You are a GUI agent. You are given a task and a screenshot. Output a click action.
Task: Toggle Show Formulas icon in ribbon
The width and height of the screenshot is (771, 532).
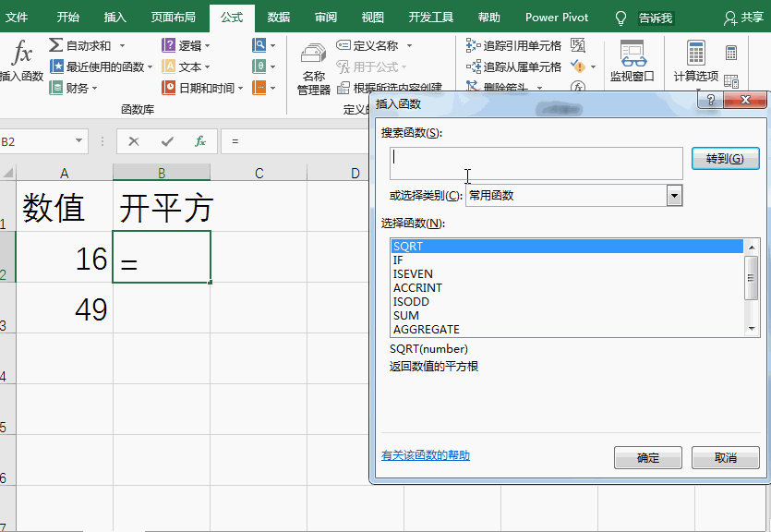[x=578, y=45]
